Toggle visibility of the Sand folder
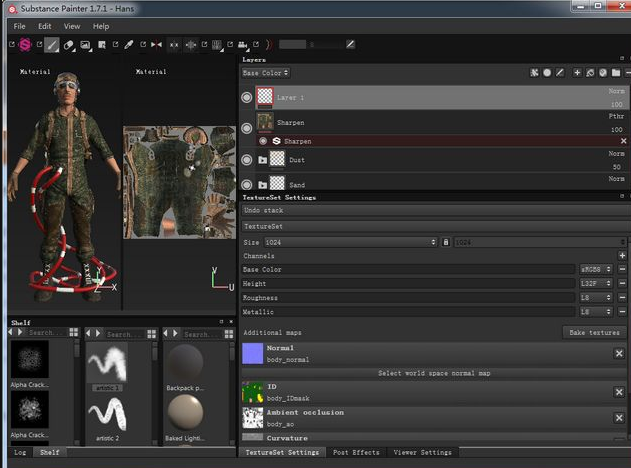This screenshot has height=468, width=631. coord(247,184)
